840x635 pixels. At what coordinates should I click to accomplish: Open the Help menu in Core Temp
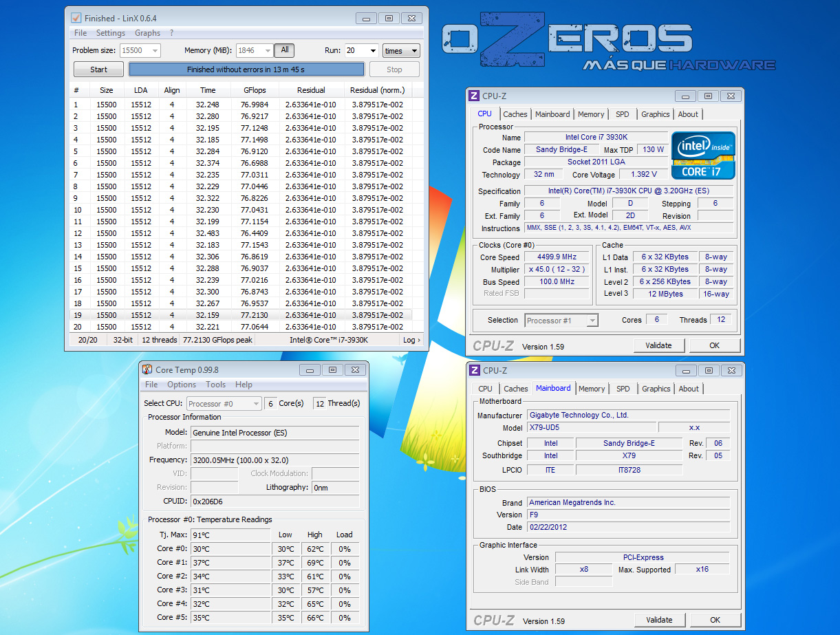click(244, 385)
